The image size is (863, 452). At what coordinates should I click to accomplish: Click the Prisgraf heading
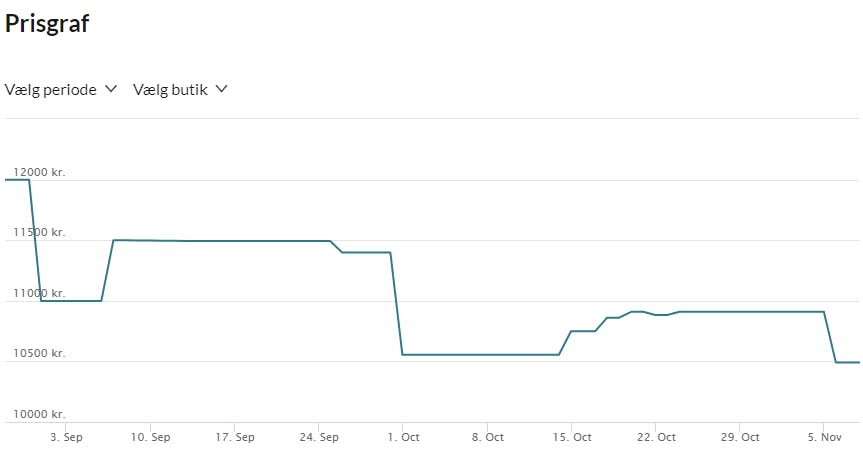47,24
